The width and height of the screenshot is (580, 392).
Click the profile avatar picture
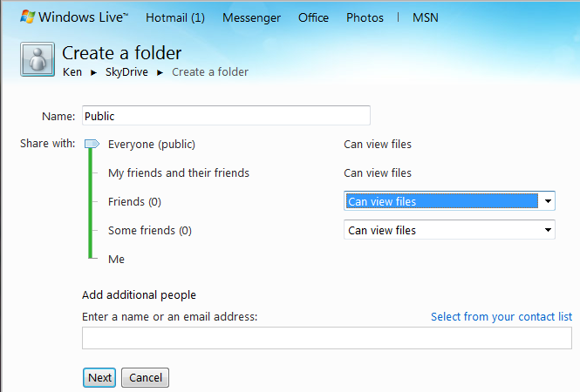point(38,59)
